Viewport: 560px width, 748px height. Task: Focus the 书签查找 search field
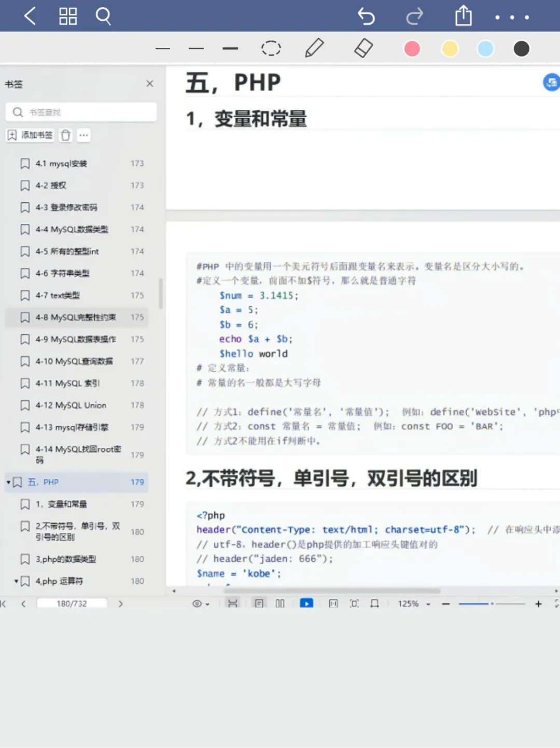pos(81,112)
